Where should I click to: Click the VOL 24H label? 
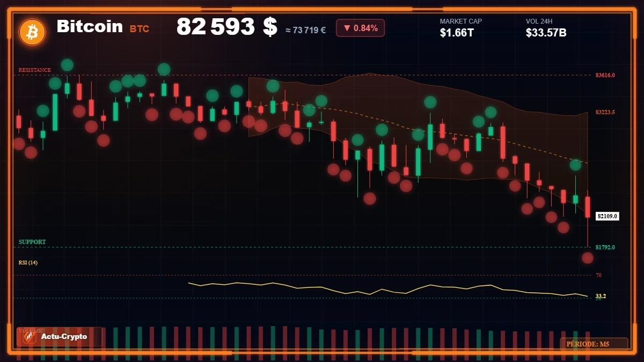click(x=540, y=21)
